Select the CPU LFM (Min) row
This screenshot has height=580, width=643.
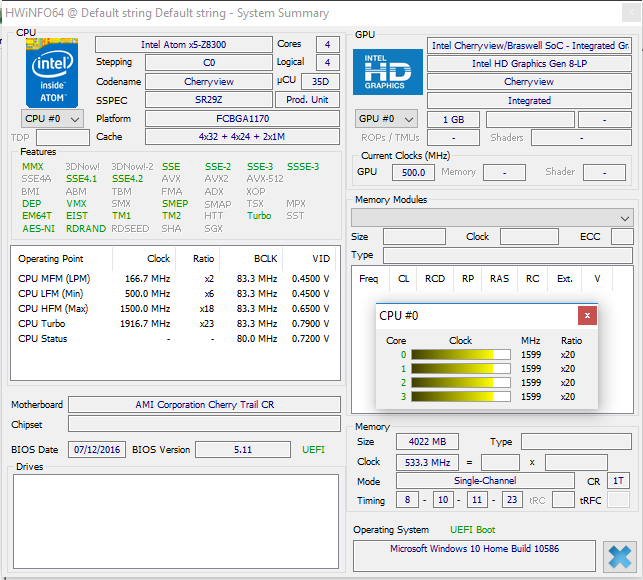click(174, 294)
